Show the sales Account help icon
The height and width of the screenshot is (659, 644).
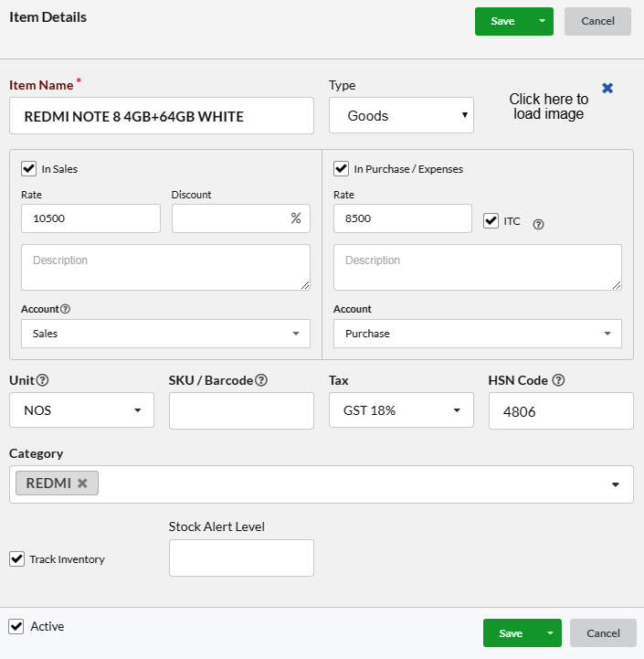65,309
